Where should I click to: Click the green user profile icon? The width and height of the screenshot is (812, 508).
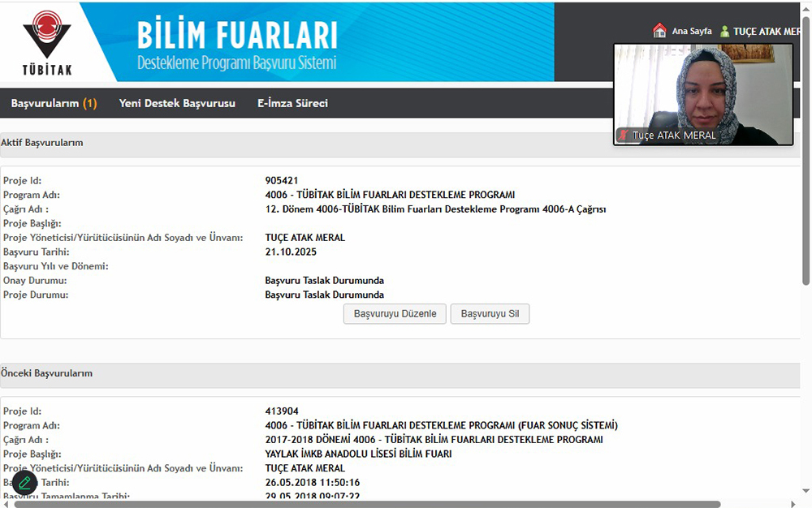[x=724, y=32]
